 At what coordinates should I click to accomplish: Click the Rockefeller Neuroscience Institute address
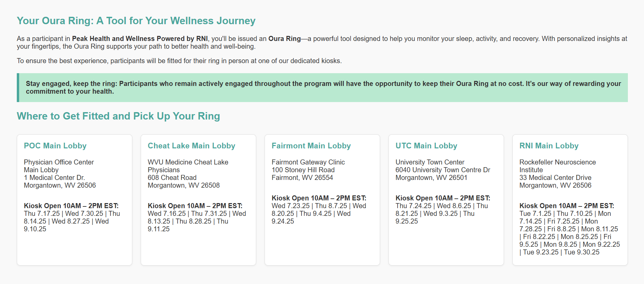(x=557, y=174)
